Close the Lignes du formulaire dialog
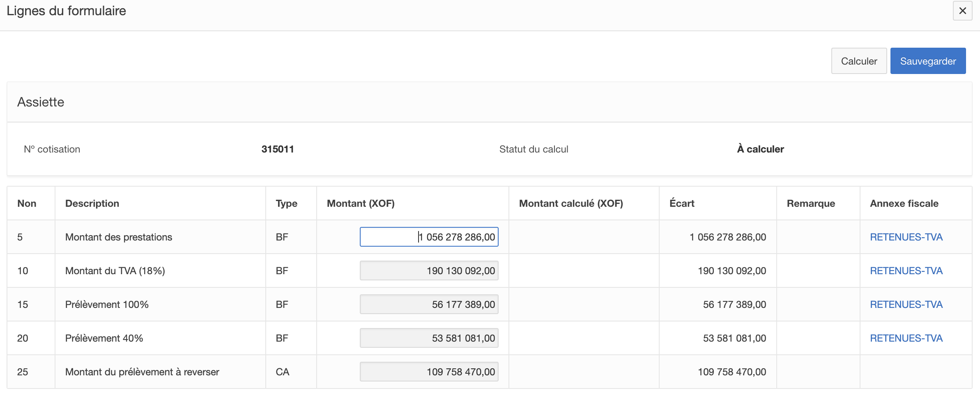The image size is (980, 393). click(962, 11)
